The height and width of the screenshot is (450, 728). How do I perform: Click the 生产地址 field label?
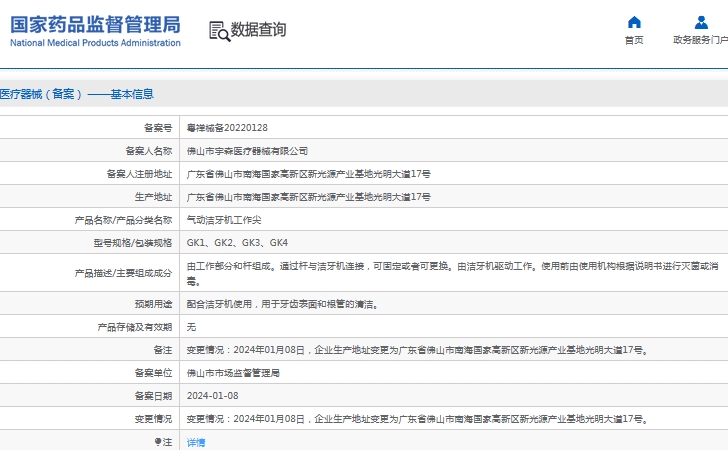point(153,197)
